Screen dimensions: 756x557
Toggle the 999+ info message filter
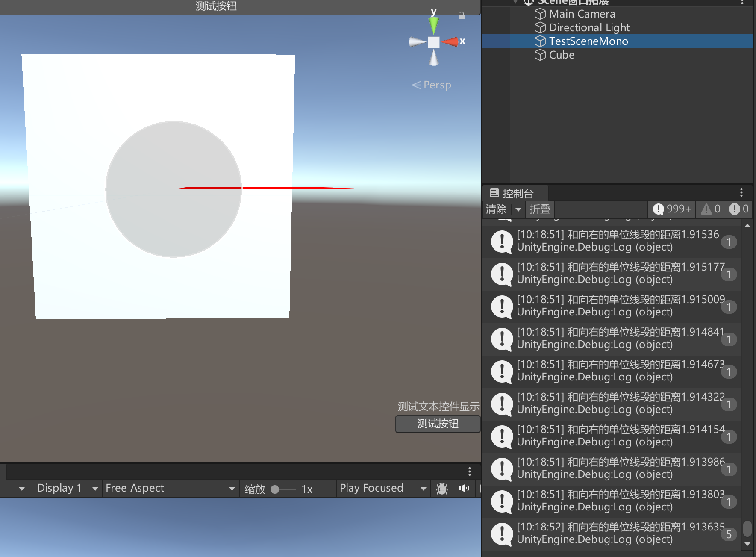coord(672,209)
